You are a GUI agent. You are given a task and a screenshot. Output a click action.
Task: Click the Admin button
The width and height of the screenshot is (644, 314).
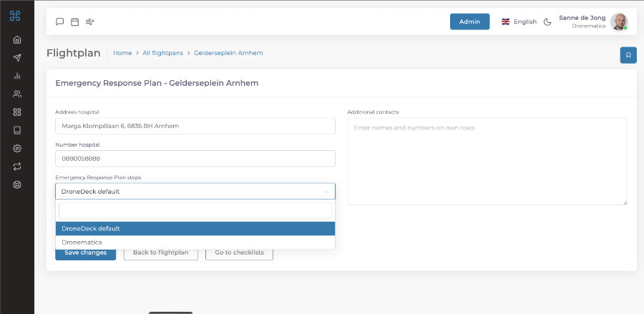pyautogui.click(x=469, y=21)
